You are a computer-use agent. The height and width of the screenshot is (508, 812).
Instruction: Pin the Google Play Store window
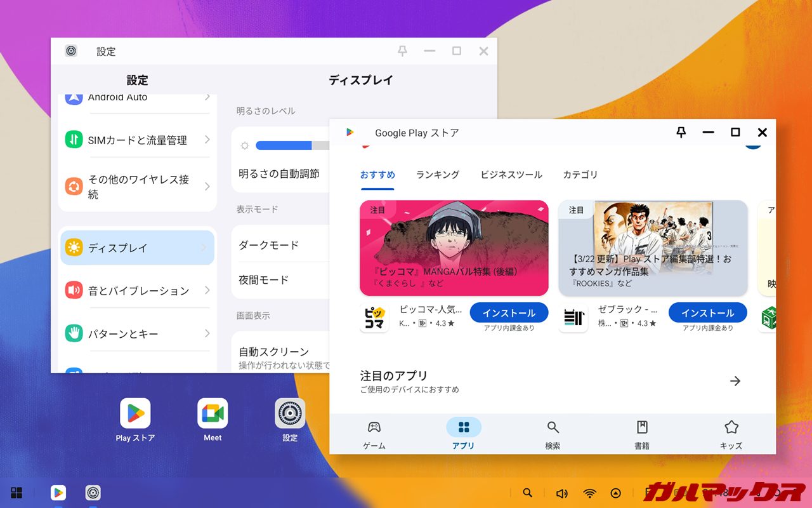(x=681, y=132)
